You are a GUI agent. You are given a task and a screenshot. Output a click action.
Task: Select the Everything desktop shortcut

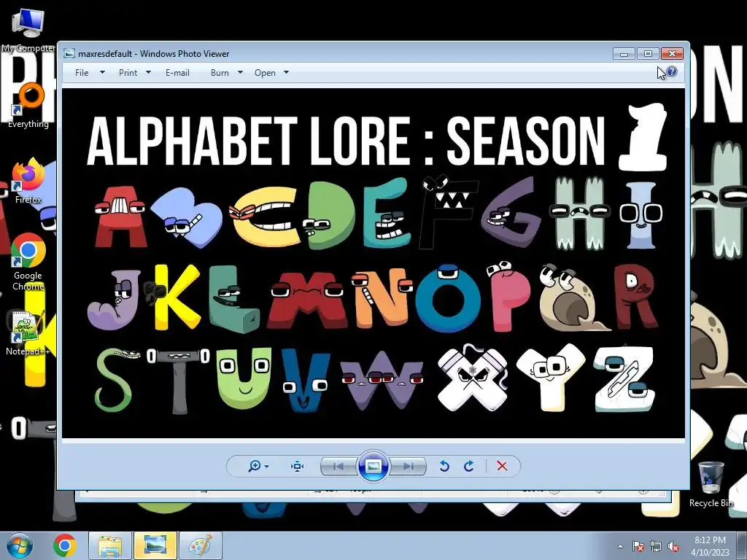(28, 106)
